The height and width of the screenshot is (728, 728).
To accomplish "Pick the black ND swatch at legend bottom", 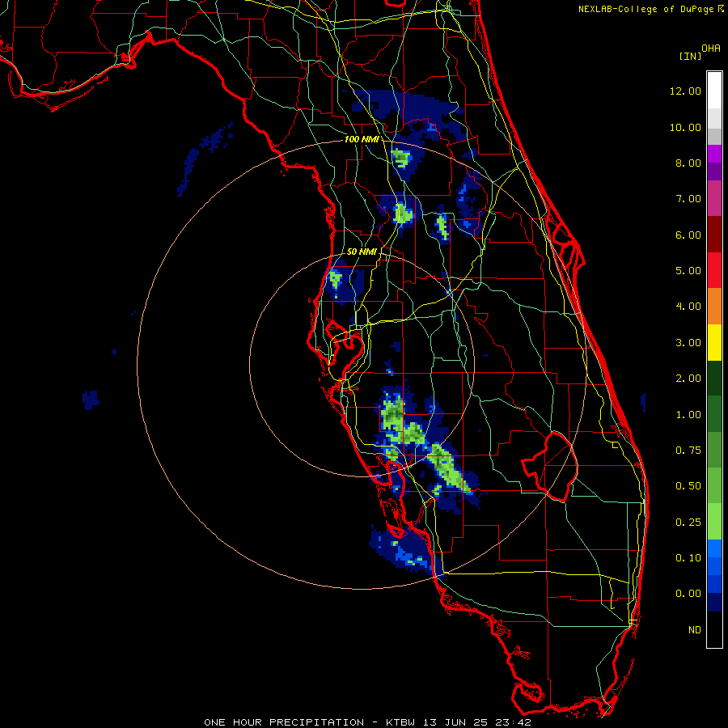I will point(714,629).
